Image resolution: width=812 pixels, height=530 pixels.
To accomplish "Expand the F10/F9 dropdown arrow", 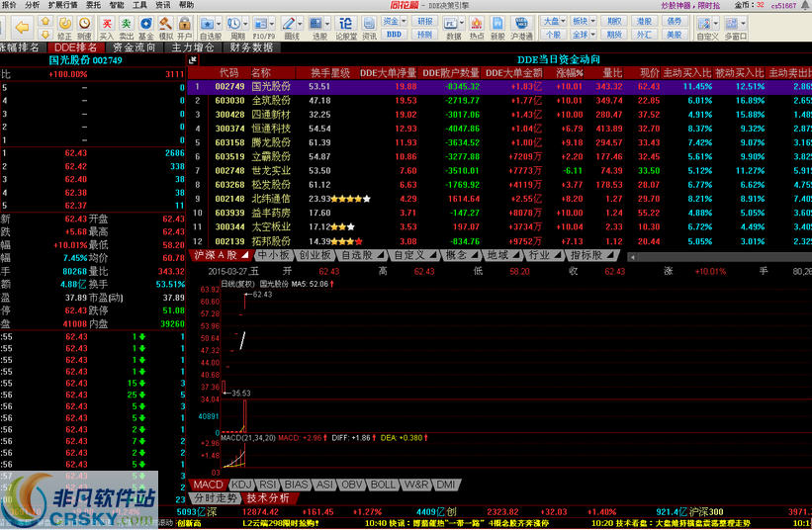I will coord(272,24).
